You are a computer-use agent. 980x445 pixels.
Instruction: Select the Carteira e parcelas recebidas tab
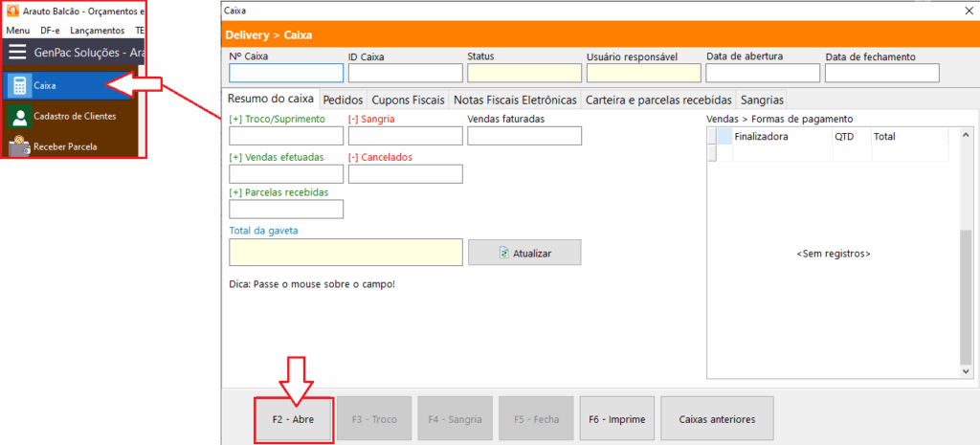pyautogui.click(x=658, y=100)
